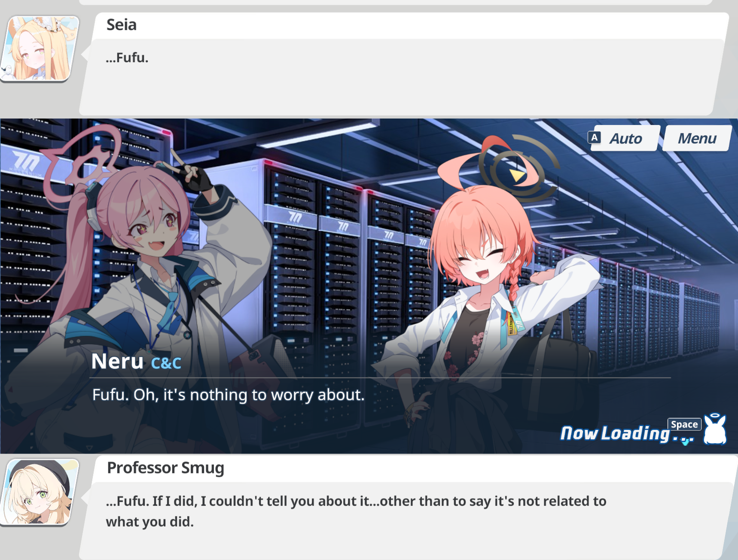Viewport: 738px width, 560px height.
Task: Click the 'Seia' name header
Action: tap(122, 25)
